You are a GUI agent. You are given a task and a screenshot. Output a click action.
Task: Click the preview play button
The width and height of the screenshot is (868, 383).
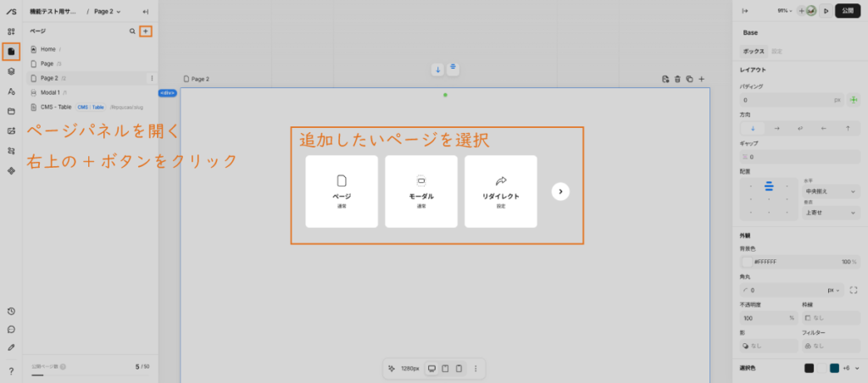pos(826,11)
